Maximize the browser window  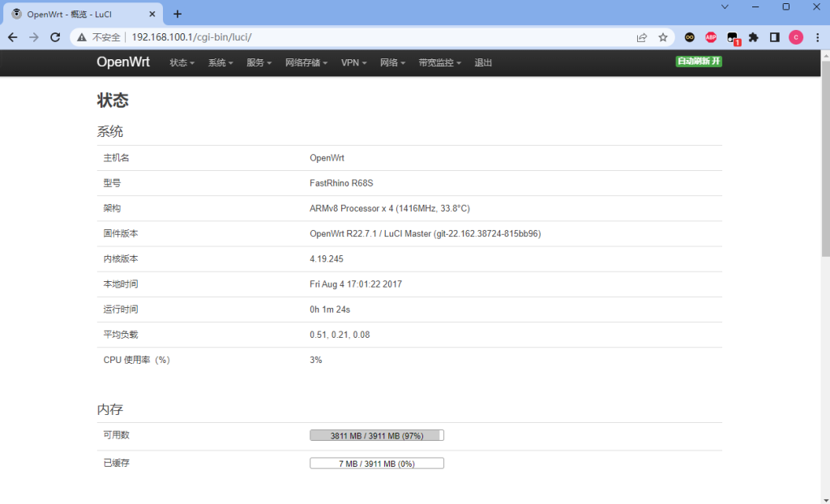coord(786,6)
